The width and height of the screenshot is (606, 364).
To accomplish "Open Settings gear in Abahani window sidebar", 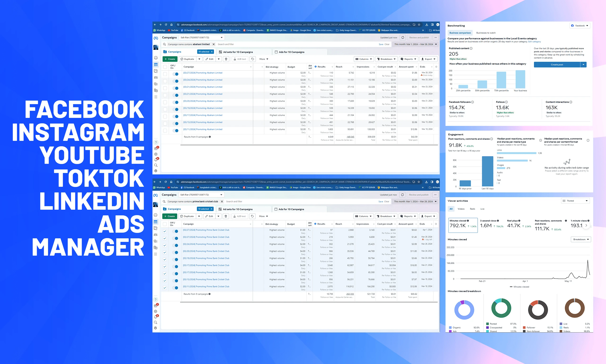I will [156, 154].
